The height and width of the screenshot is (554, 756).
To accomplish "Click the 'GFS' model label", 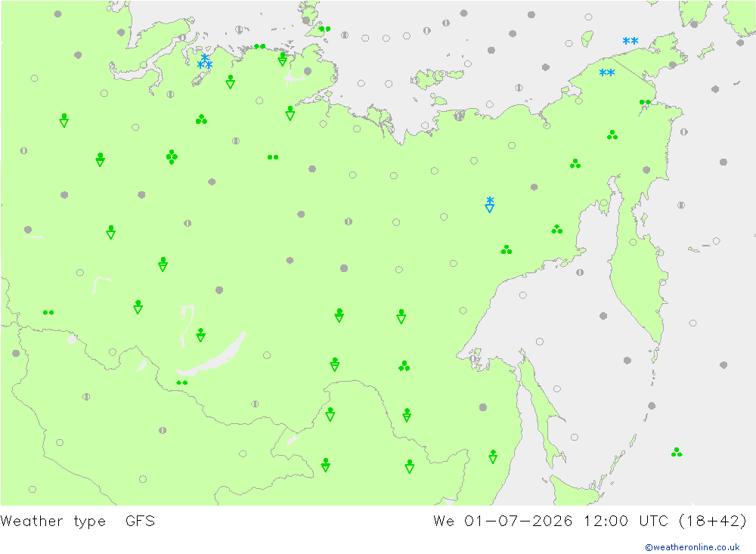I will pos(140,522).
